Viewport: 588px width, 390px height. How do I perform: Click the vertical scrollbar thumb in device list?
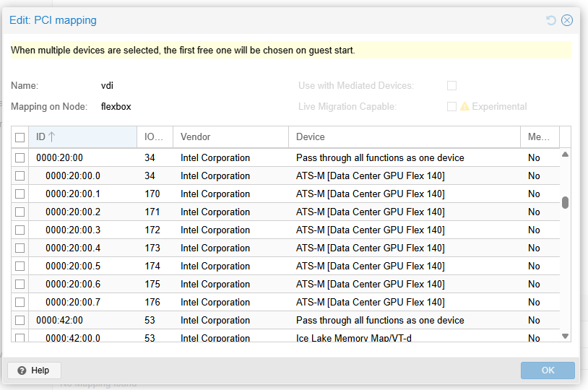(x=565, y=202)
